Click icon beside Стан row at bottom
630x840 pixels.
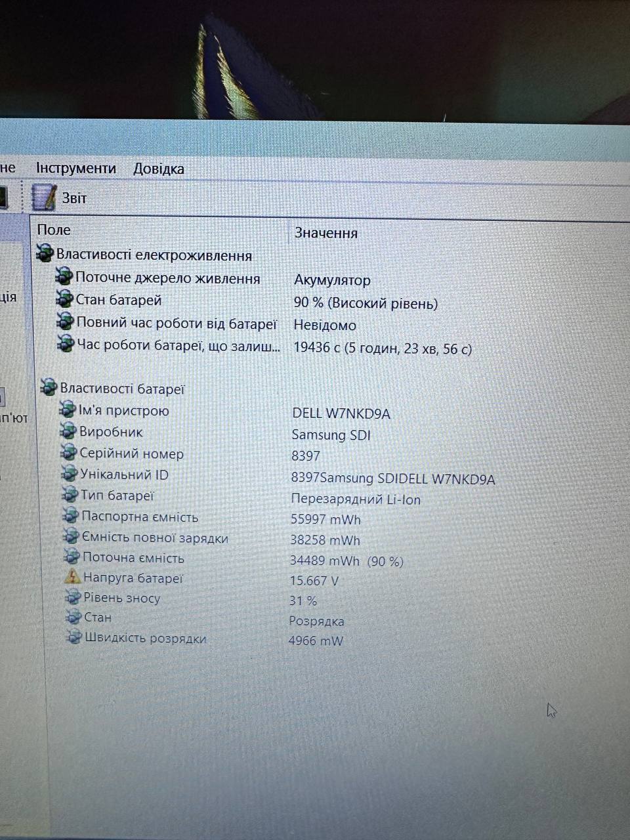coord(74,617)
